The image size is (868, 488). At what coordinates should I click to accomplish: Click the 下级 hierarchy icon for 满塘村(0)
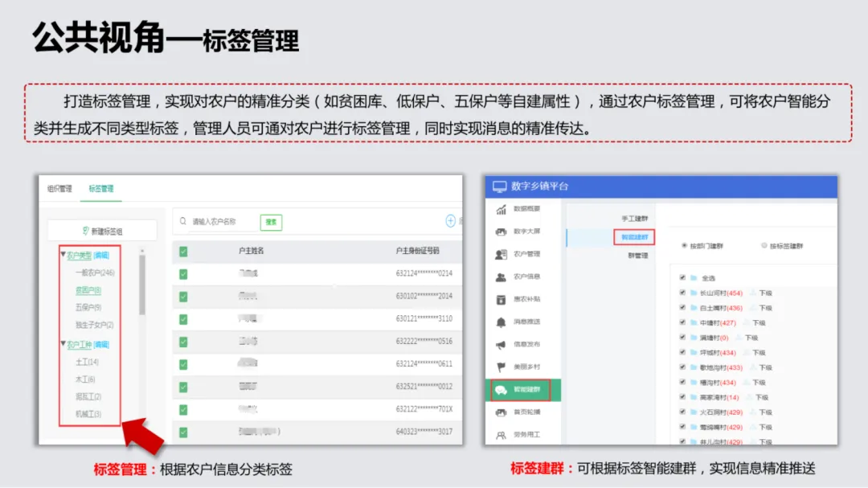[x=739, y=338]
